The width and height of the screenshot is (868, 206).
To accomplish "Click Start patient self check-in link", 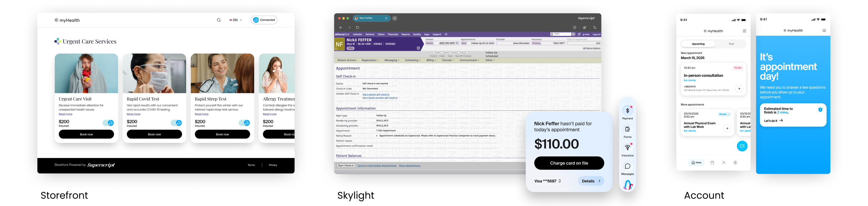I will click(x=376, y=95).
